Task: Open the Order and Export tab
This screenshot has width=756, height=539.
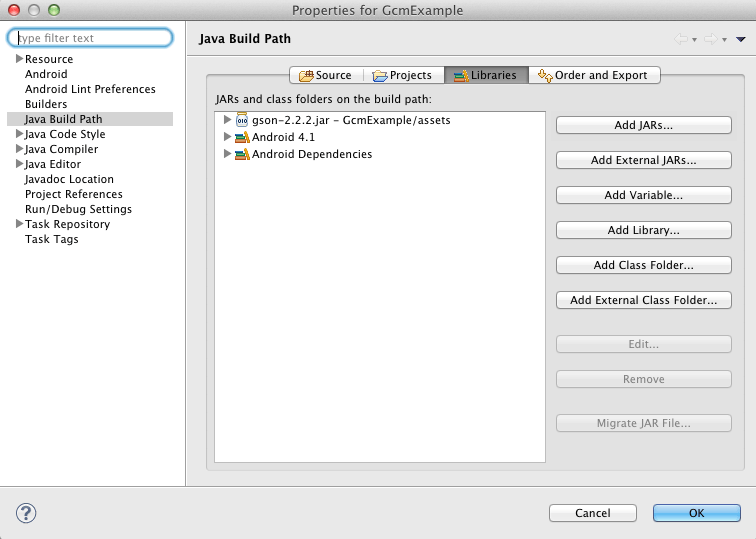Action: (x=593, y=75)
